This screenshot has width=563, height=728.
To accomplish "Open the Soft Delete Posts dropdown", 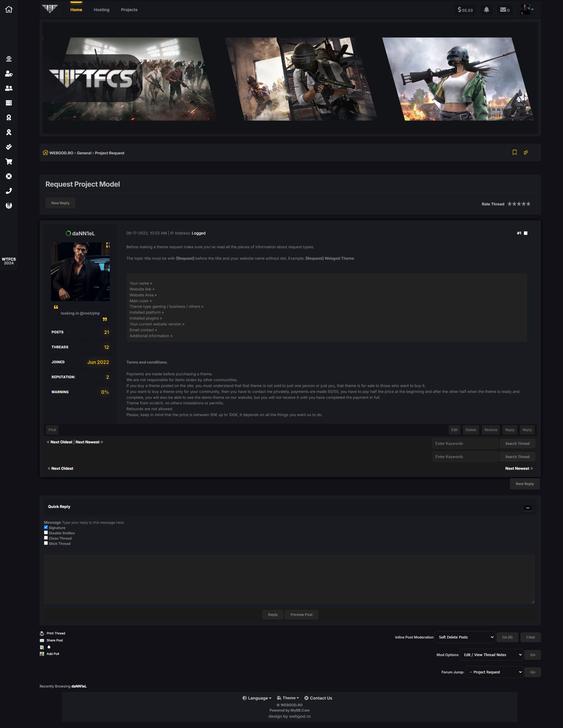I will point(465,637).
